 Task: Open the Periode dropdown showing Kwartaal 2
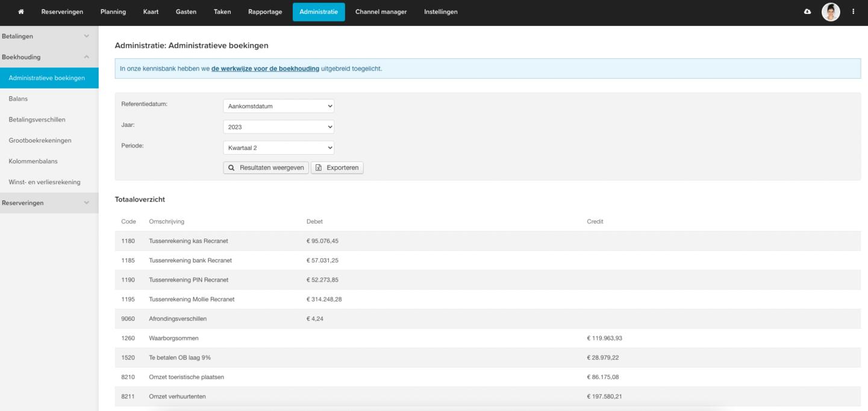tap(278, 148)
